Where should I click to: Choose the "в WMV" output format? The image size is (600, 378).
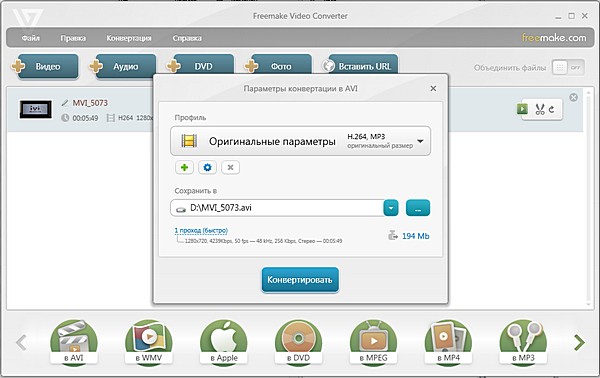[149, 342]
